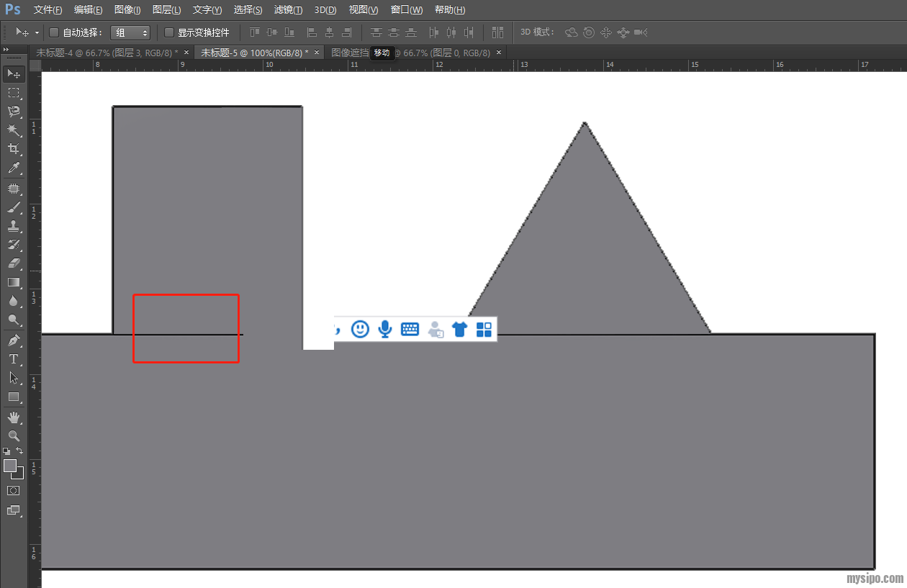The width and height of the screenshot is (907, 588).
Task: Toggle Quick Mask mode
Action: click(x=13, y=490)
